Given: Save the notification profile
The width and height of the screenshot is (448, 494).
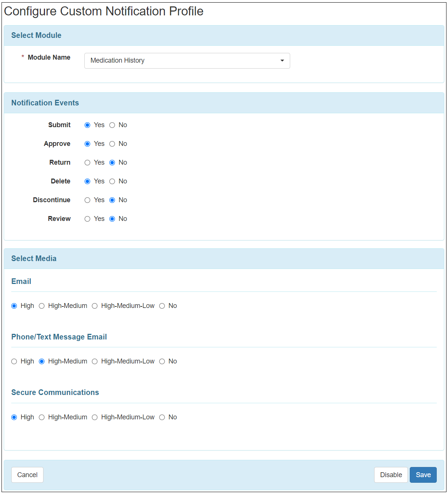Looking at the screenshot, I should pos(423,475).
